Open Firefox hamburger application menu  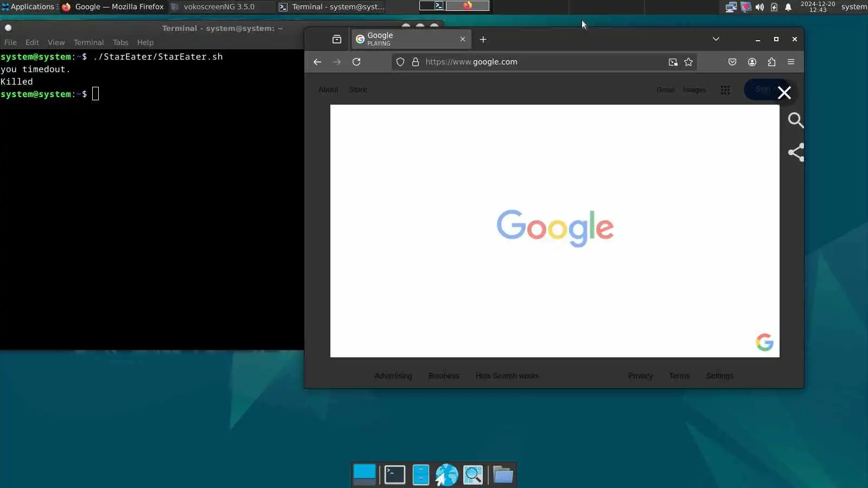point(791,62)
